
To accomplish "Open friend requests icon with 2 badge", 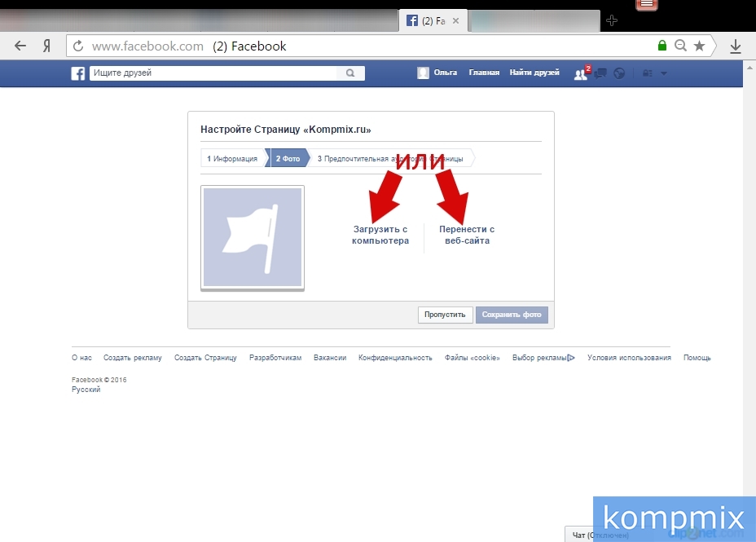I will click(582, 73).
